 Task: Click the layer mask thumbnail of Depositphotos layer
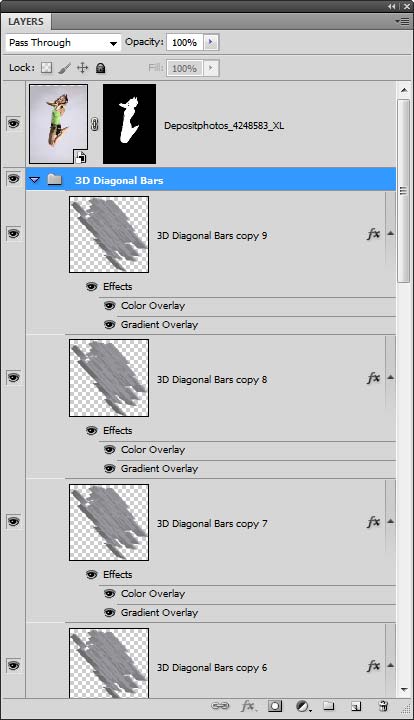point(129,124)
